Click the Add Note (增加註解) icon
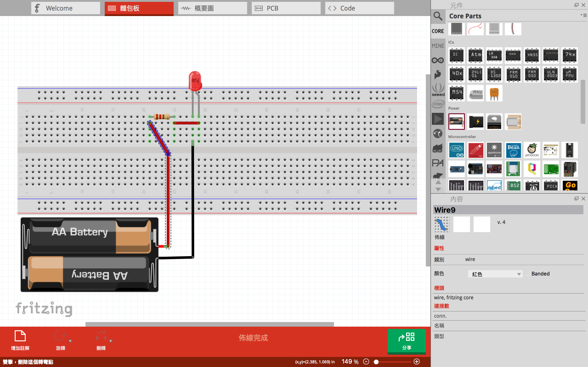The width and height of the screenshot is (588, 367). pyautogui.click(x=20, y=336)
